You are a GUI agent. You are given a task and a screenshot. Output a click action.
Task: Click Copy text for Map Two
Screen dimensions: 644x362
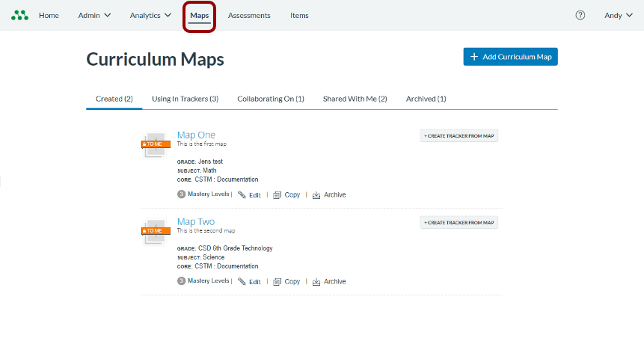(292, 281)
